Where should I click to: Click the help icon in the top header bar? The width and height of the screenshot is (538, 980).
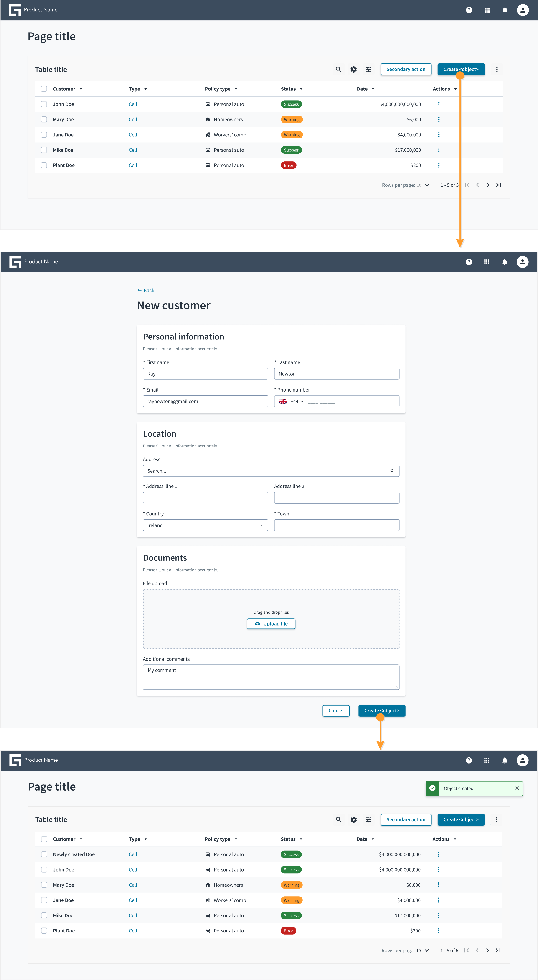[469, 10]
